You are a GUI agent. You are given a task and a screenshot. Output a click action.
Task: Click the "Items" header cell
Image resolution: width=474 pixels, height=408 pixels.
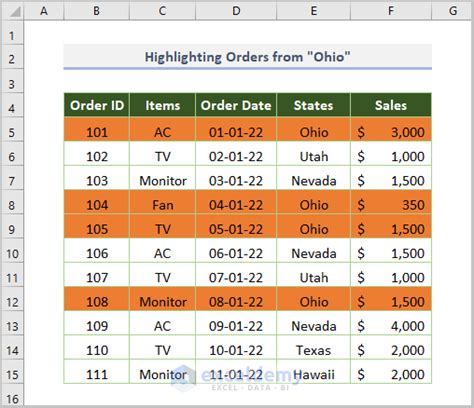click(x=163, y=105)
